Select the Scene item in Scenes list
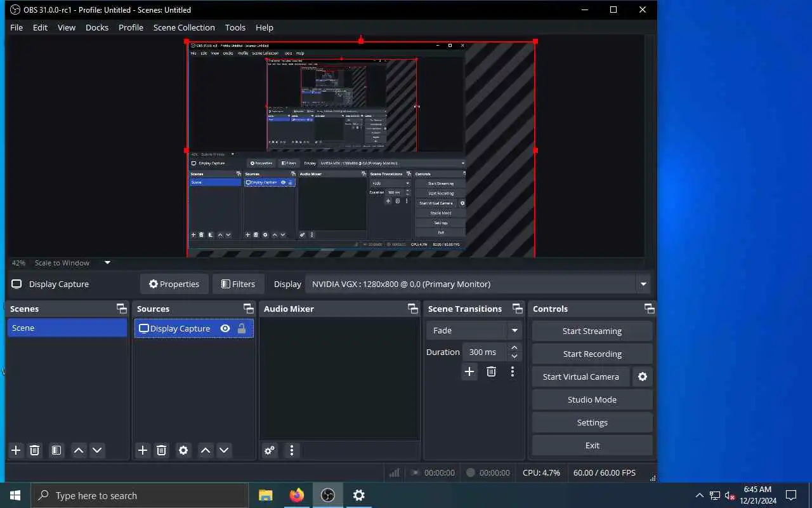Image resolution: width=812 pixels, height=508 pixels. point(67,328)
